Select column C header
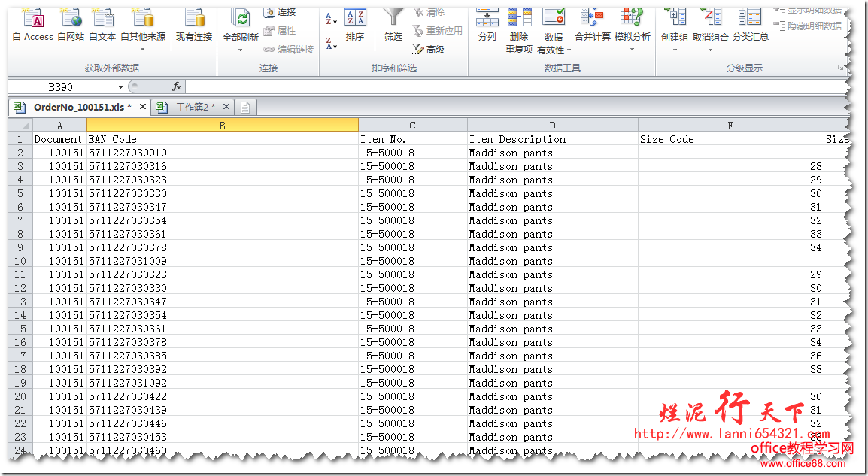868x476 pixels. click(412, 126)
